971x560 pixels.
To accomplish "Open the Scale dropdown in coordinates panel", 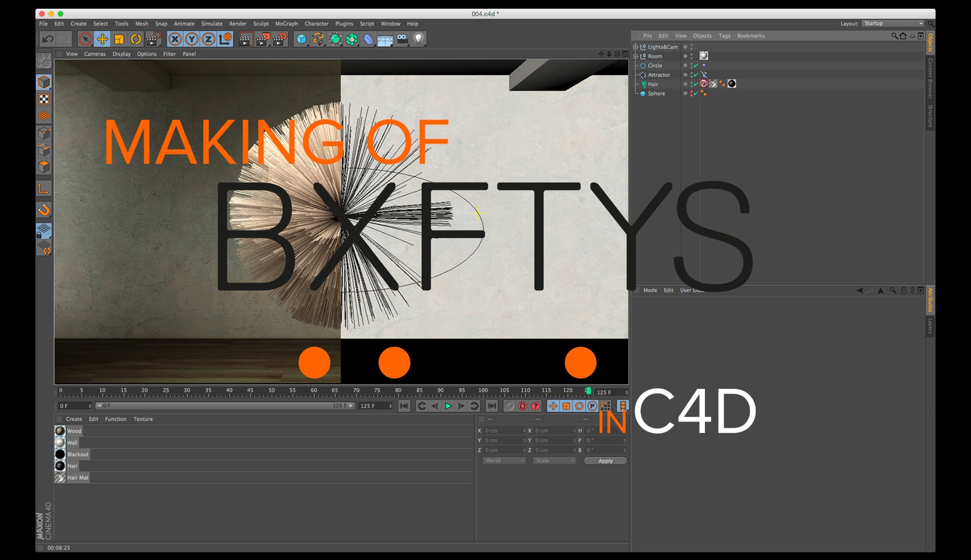I will (554, 461).
